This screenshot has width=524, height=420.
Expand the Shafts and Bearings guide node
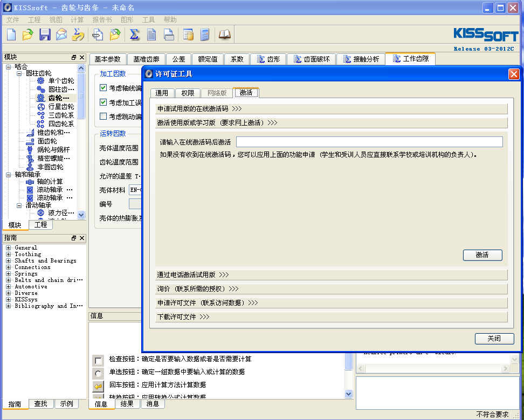(x=8, y=260)
